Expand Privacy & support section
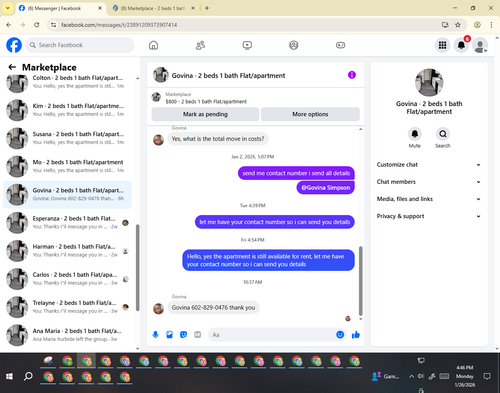This screenshot has height=393, width=500. pyautogui.click(x=429, y=216)
